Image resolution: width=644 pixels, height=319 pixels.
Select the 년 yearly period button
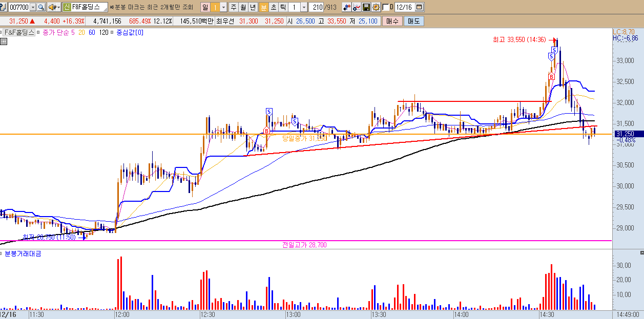(253, 7)
